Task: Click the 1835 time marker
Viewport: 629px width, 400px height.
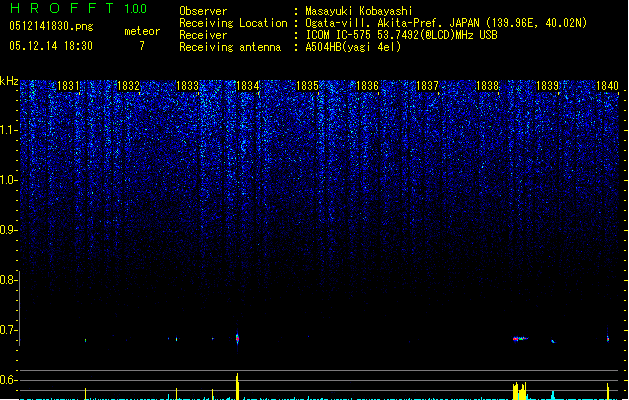Action: [307, 86]
